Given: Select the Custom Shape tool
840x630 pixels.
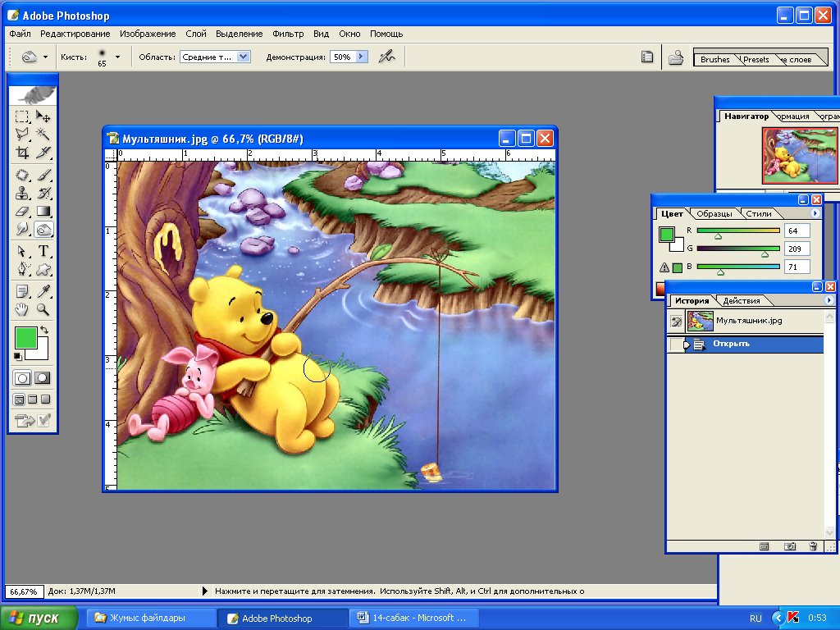Looking at the screenshot, I should click(x=43, y=269).
